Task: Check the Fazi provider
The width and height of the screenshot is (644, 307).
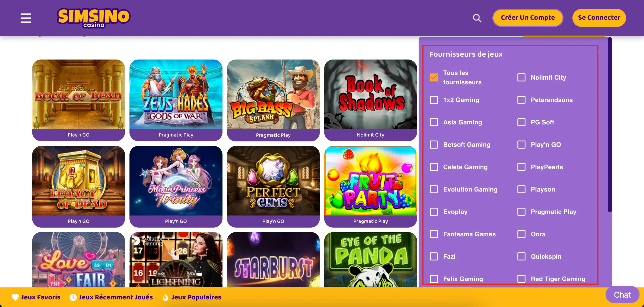Action: point(434,256)
